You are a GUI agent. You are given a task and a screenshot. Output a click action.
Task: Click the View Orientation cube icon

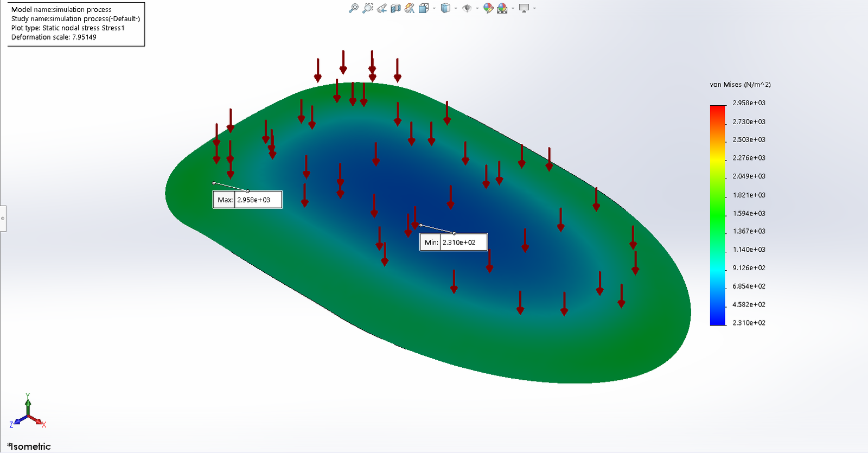pyautogui.click(x=424, y=8)
